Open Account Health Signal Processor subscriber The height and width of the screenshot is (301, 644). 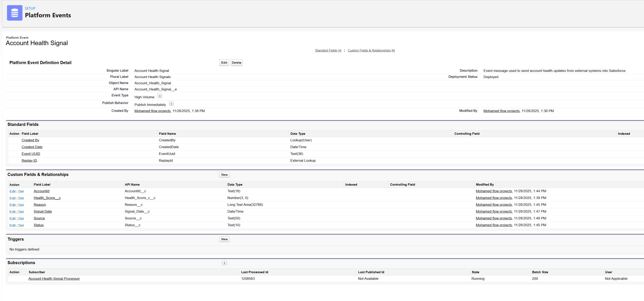pos(54,279)
